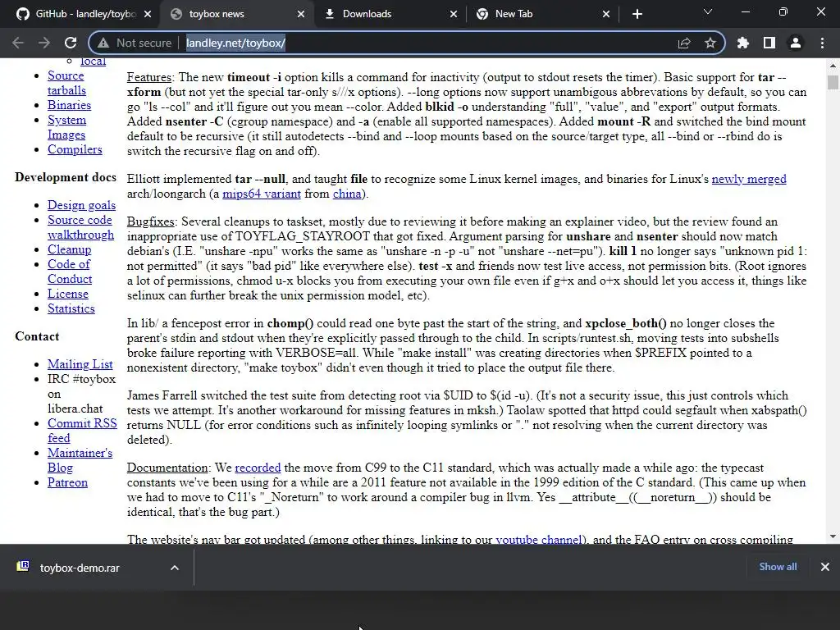
Task: Close the downloads bar
Action: (x=825, y=567)
